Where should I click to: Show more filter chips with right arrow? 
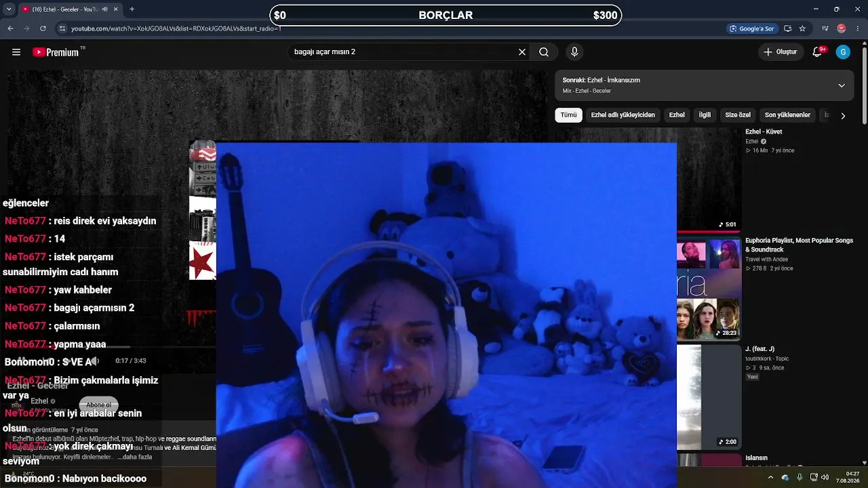[x=843, y=116]
